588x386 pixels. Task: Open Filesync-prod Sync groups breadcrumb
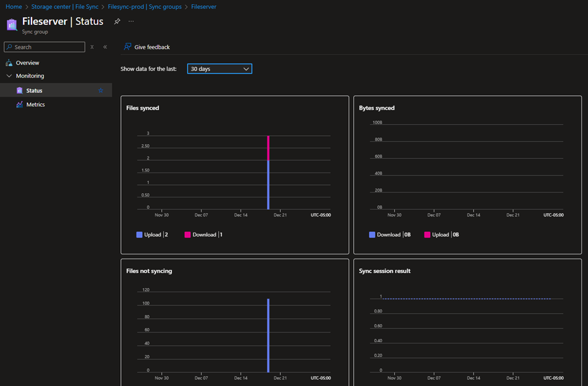pos(145,7)
